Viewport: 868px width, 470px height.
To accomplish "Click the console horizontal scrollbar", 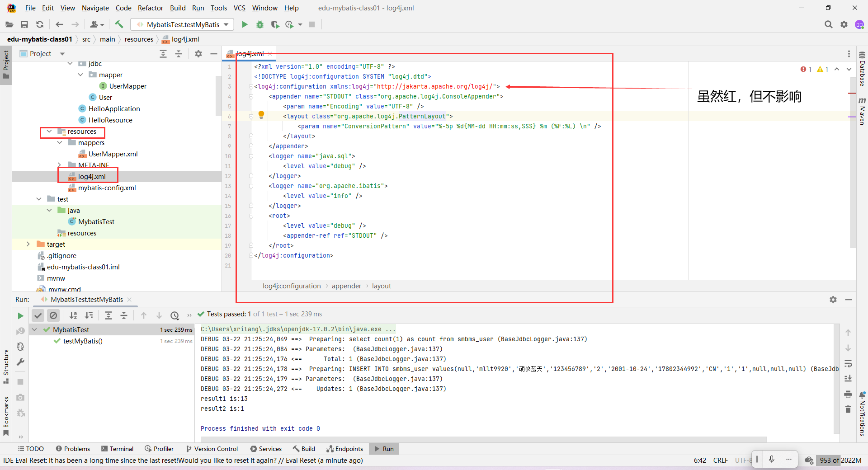I will [x=483, y=439].
